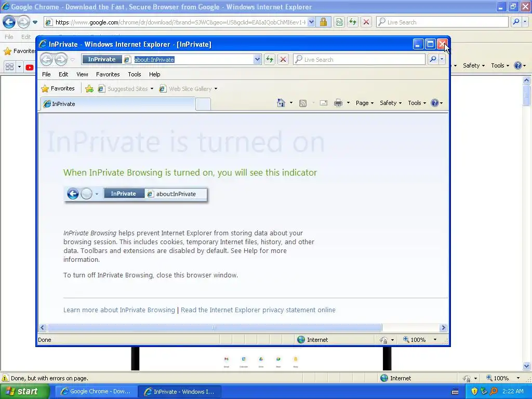Click the Print icon in InPrivate command bar
This screenshot has width=532, height=399.
tap(338, 103)
